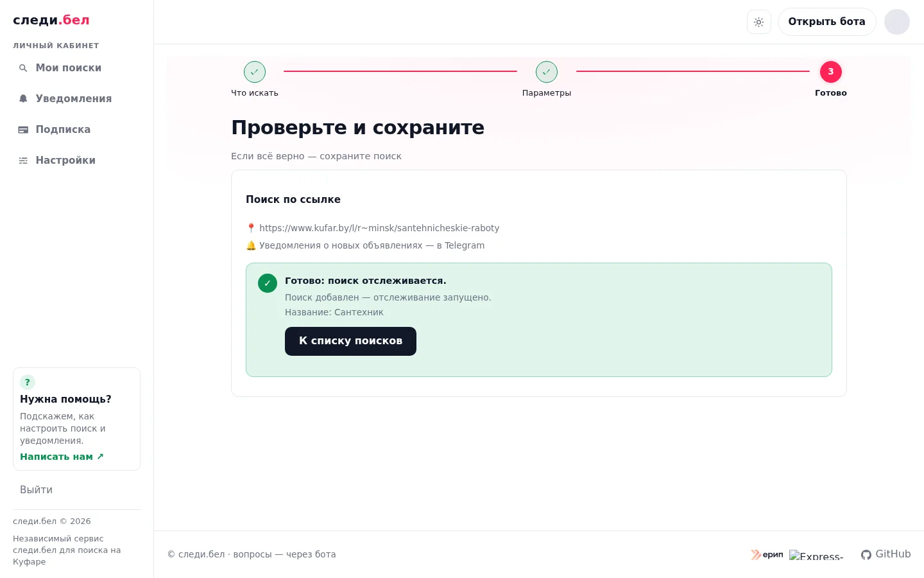Follow the Написать нам link
The image size is (924, 578).
click(x=62, y=457)
